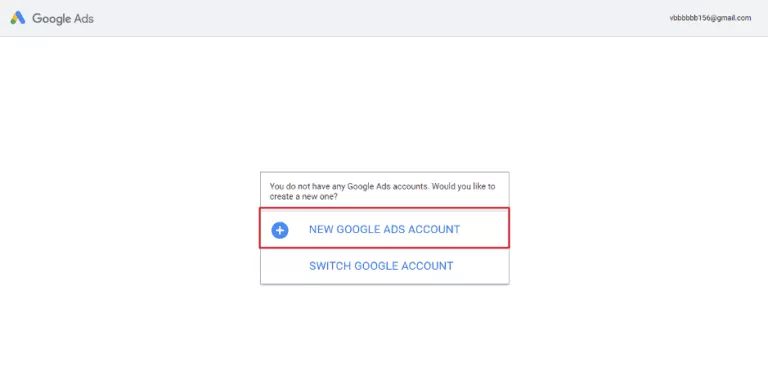Choose SWITCH GOOGLE ACCOUNT option
The image size is (768, 367).
[381, 266]
